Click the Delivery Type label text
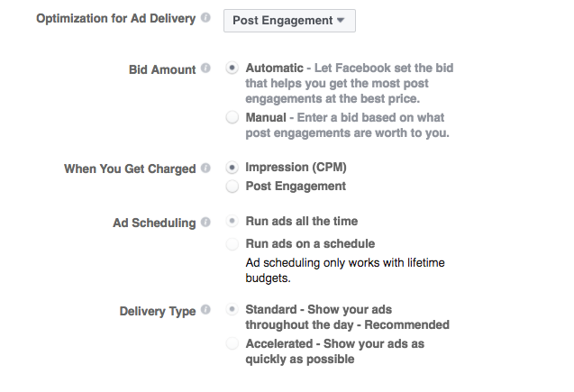The width and height of the screenshot is (574, 392). (x=158, y=312)
